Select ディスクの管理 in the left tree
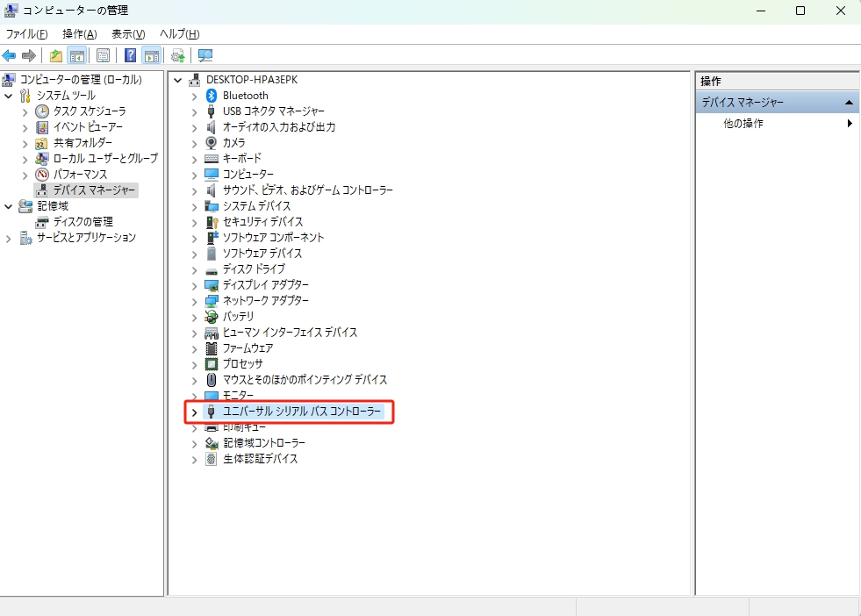The height and width of the screenshot is (616, 861). [x=83, y=222]
